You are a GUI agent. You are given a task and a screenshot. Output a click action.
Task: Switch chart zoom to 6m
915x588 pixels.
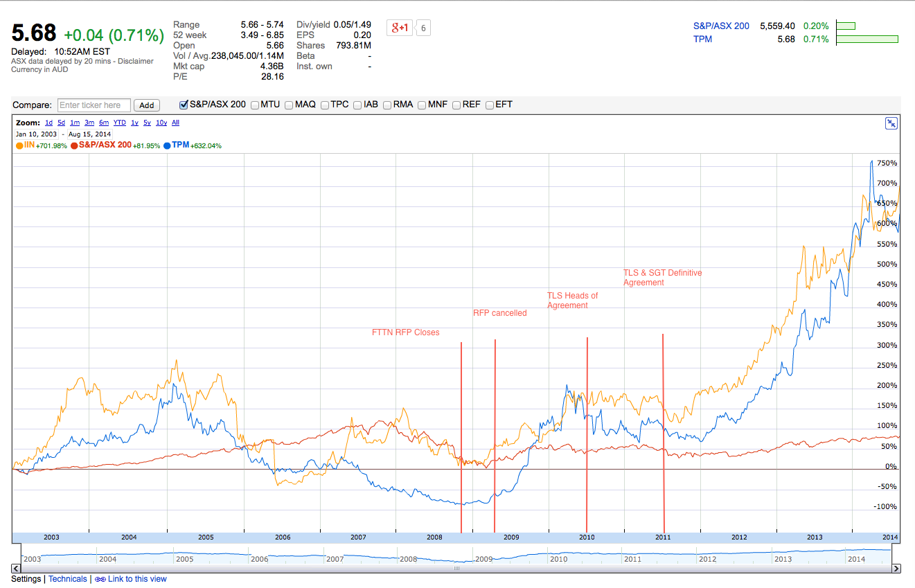pos(104,123)
